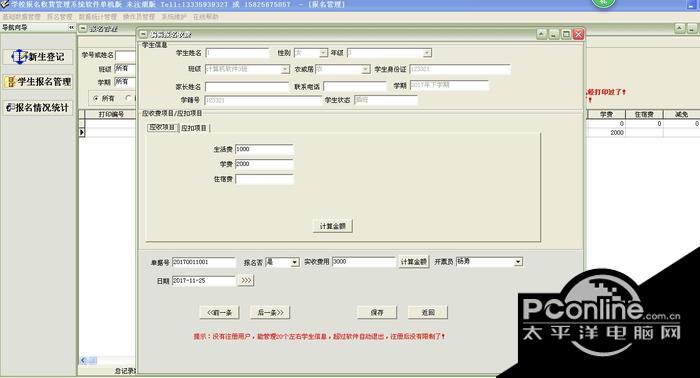Expand the dropdown left of 学生身份证
The width and height of the screenshot is (700, 378).
pyautogui.click(x=366, y=70)
